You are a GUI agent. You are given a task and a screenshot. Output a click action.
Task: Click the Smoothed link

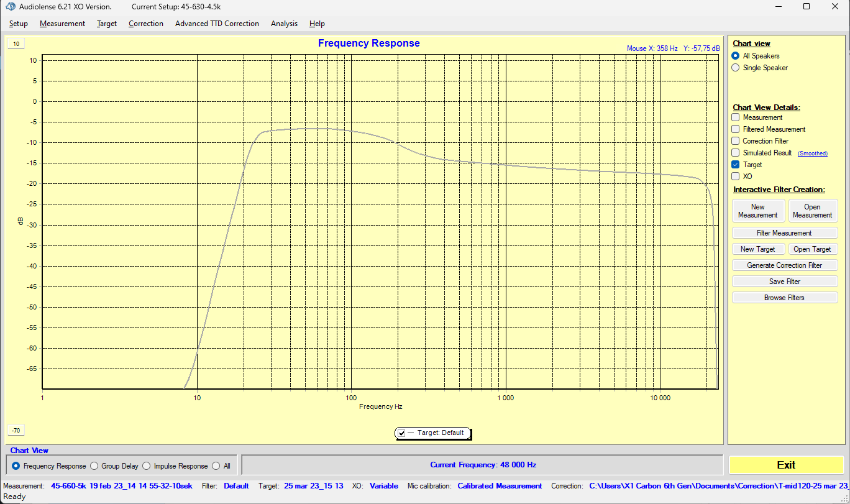tap(813, 153)
